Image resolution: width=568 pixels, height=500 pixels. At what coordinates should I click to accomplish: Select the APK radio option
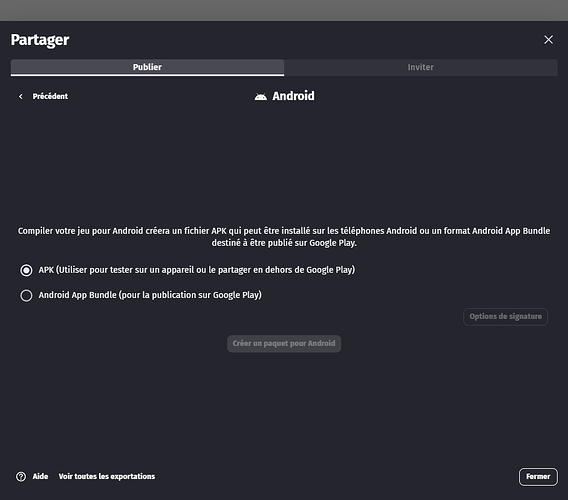[26, 270]
